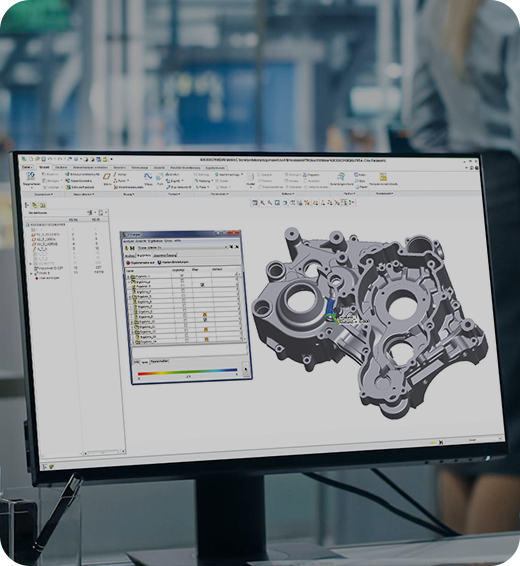Tick the checkbox in last dialog list row
This screenshot has width=520, height=566.
click(187, 340)
